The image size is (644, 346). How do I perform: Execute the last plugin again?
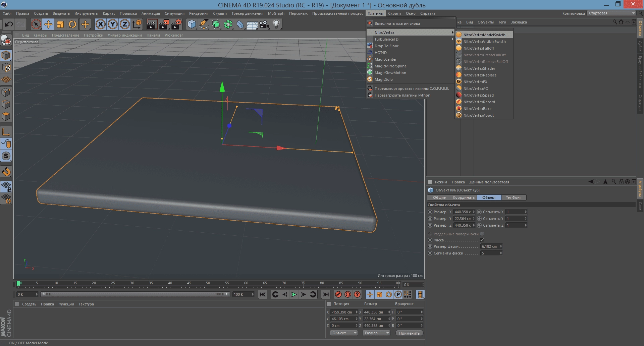[x=411, y=23]
